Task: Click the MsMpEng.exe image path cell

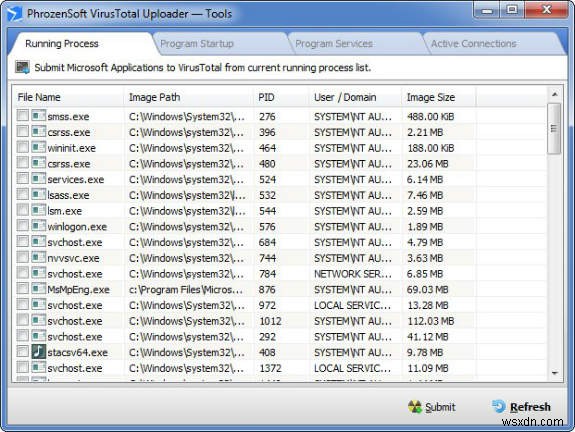Action: click(186, 290)
